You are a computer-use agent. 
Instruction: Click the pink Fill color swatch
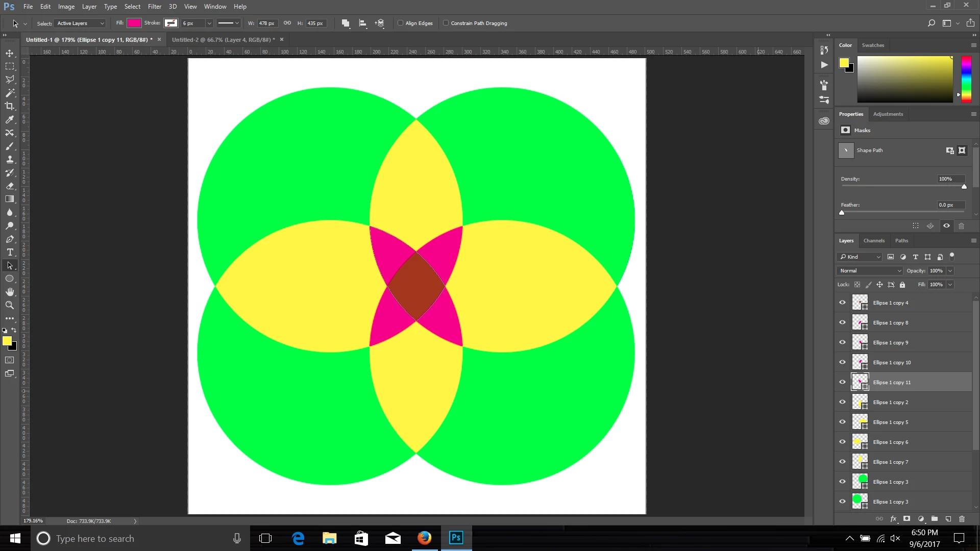click(x=134, y=23)
